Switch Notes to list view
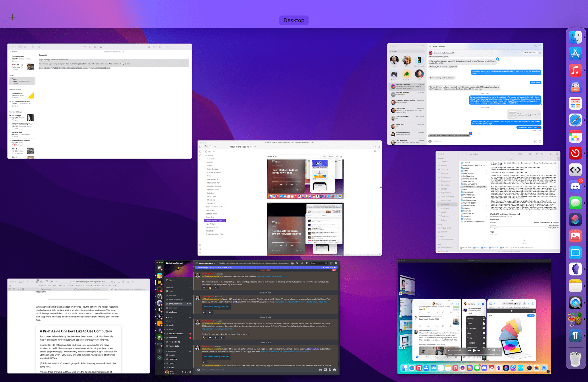 20,47
